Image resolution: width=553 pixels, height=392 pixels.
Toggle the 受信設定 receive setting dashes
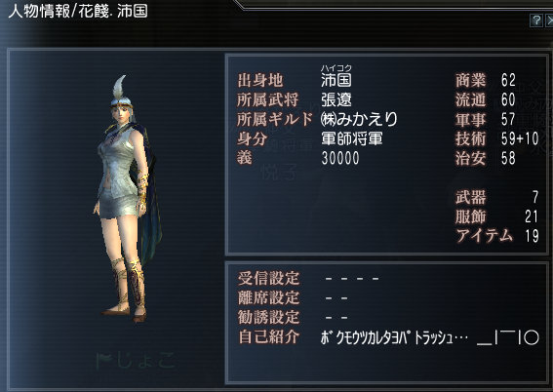pos(352,279)
